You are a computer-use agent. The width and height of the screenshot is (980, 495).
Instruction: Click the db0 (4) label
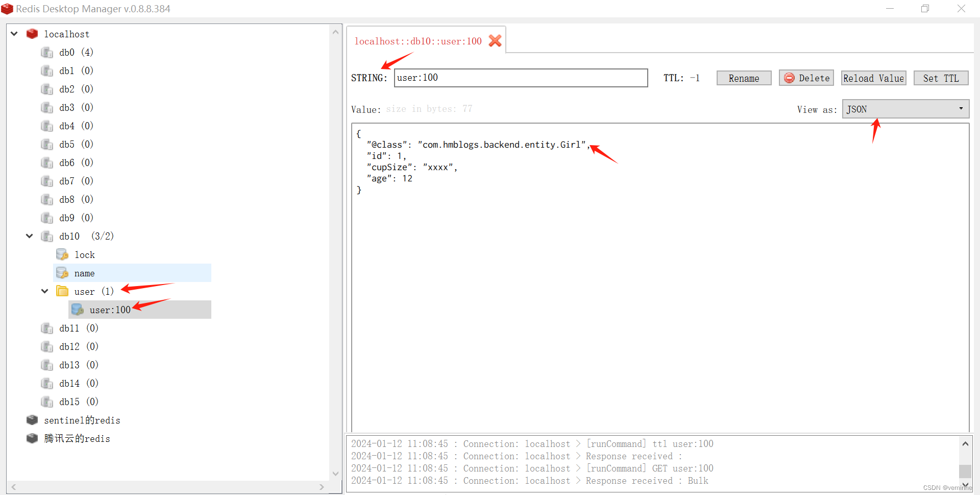76,52
